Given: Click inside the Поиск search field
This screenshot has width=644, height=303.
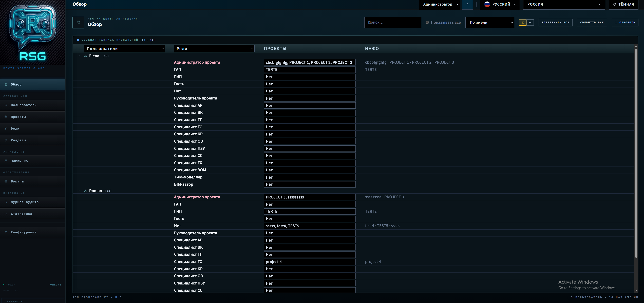Looking at the screenshot, I should pos(392,22).
